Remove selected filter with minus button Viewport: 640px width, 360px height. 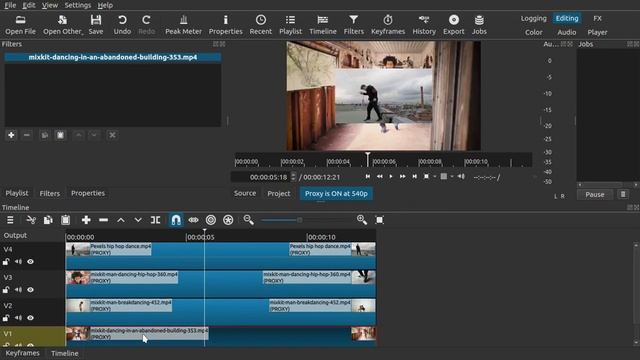(x=27, y=135)
